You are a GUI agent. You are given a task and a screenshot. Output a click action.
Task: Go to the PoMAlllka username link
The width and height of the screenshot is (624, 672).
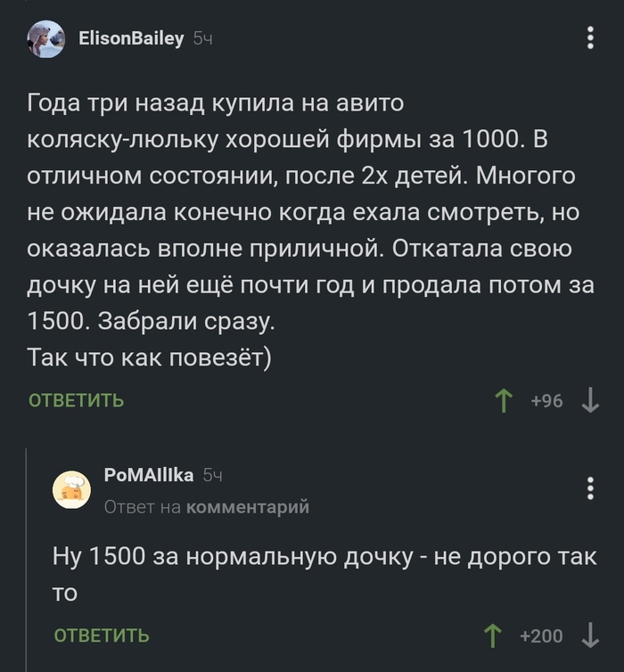(x=149, y=475)
